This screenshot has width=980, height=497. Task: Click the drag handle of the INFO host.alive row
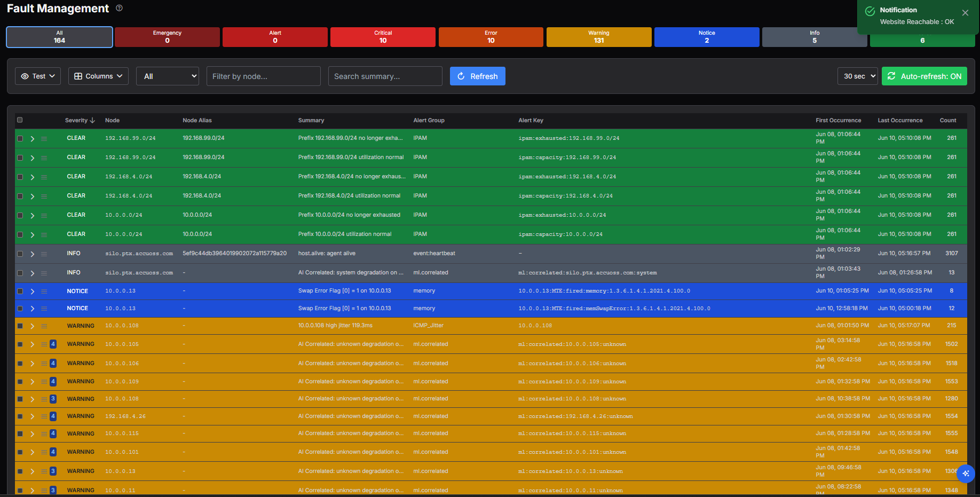pyautogui.click(x=44, y=254)
